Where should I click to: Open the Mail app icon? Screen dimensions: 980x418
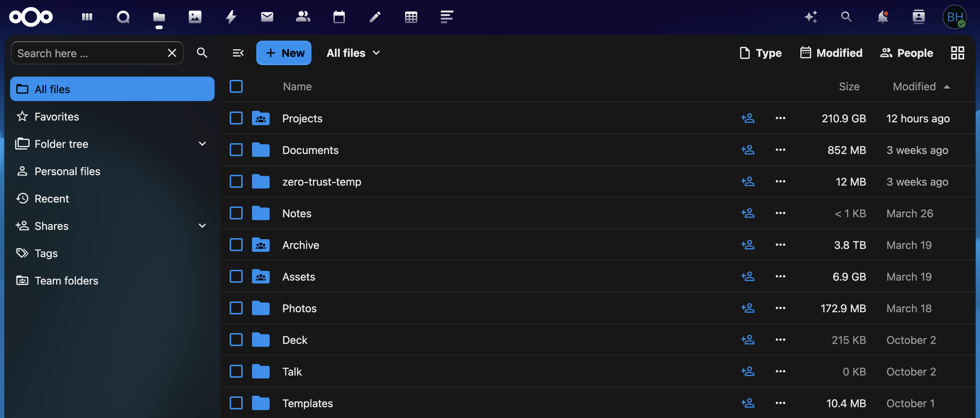click(x=267, y=17)
